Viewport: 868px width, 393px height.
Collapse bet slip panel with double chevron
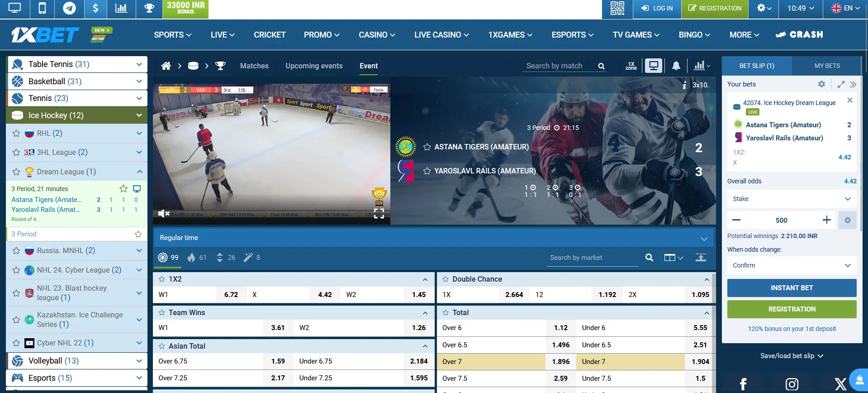[853, 84]
